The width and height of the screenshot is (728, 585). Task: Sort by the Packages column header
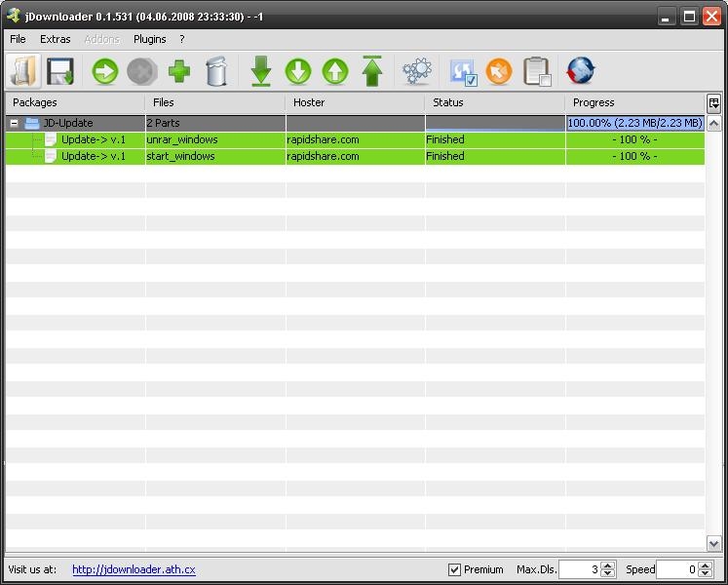pos(75,102)
